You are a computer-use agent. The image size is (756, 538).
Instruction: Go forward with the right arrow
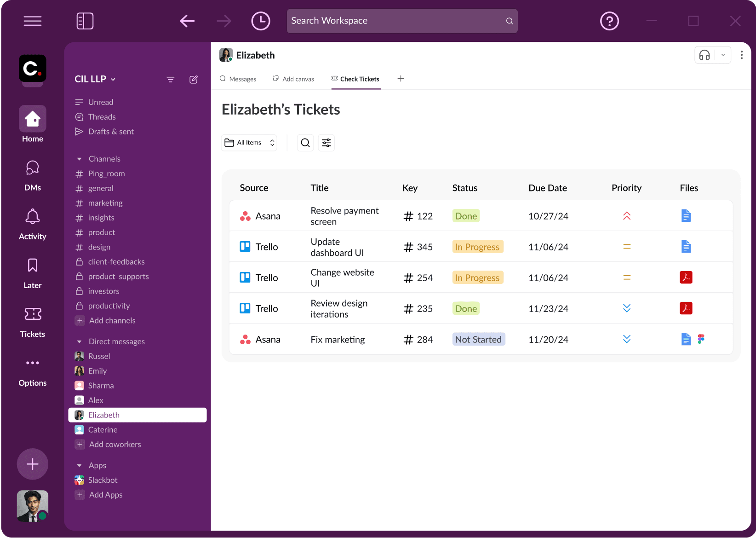(224, 21)
